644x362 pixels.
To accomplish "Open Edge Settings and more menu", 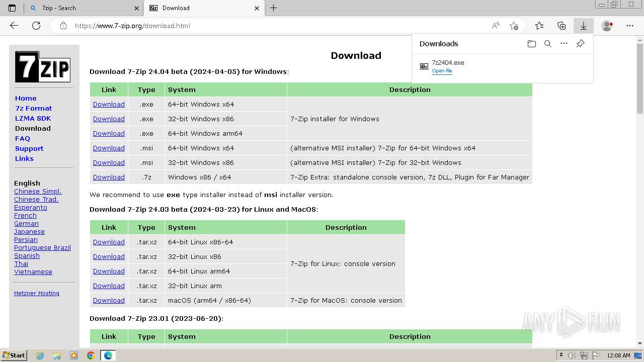I will pyautogui.click(x=630, y=26).
